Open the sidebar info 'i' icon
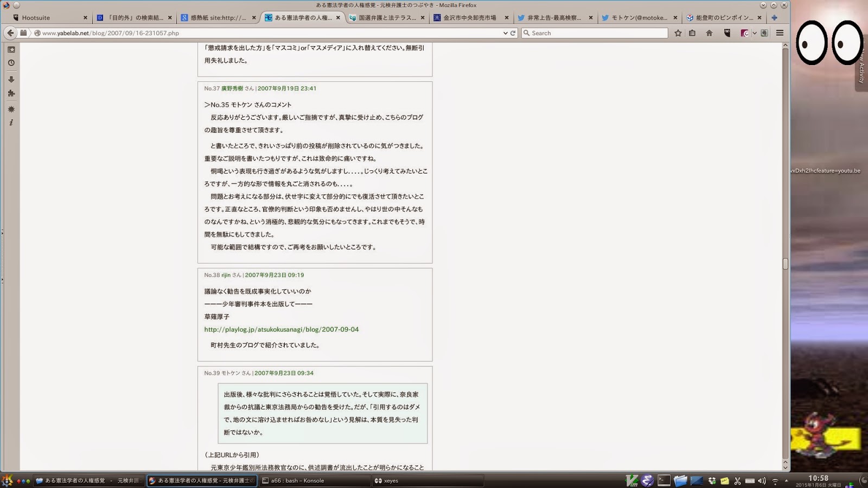The image size is (868, 488). pos(11,123)
